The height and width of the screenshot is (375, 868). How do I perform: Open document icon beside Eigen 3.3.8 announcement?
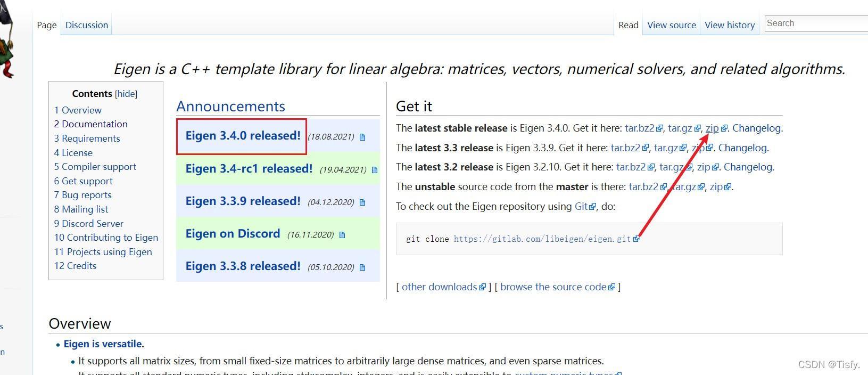(362, 267)
